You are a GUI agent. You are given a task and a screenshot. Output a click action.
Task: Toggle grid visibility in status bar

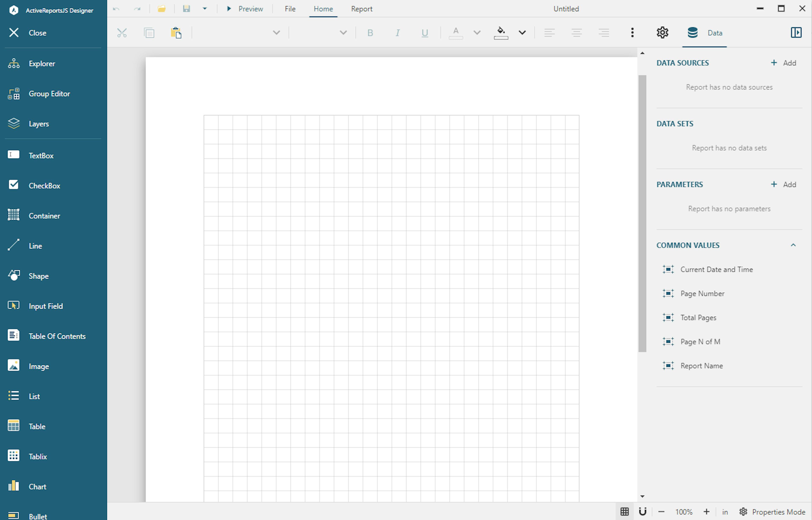coord(624,512)
